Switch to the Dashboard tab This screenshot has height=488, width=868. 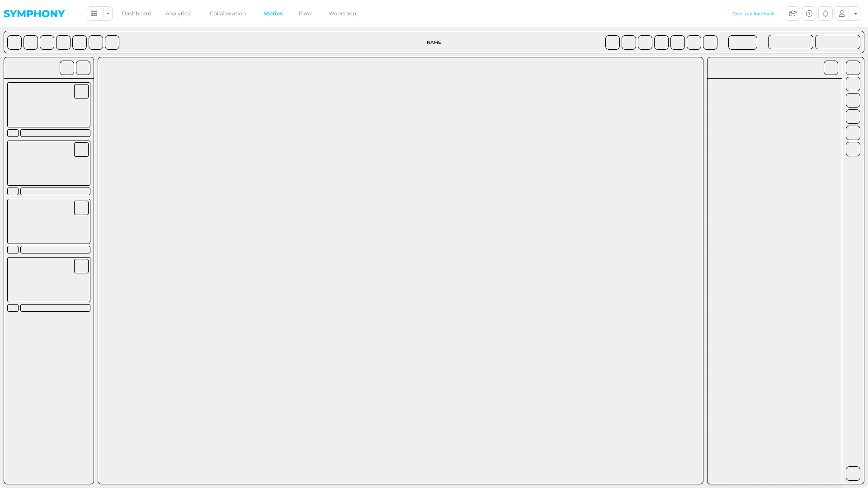point(137,14)
